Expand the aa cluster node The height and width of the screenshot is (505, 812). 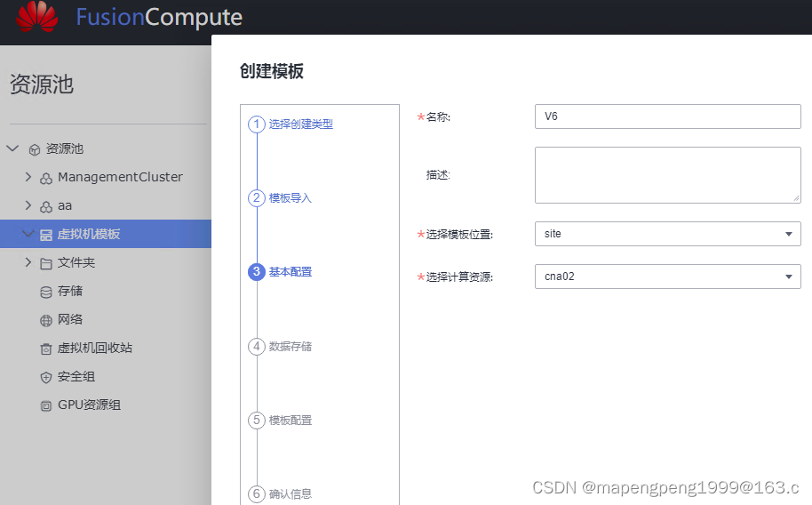click(28, 205)
